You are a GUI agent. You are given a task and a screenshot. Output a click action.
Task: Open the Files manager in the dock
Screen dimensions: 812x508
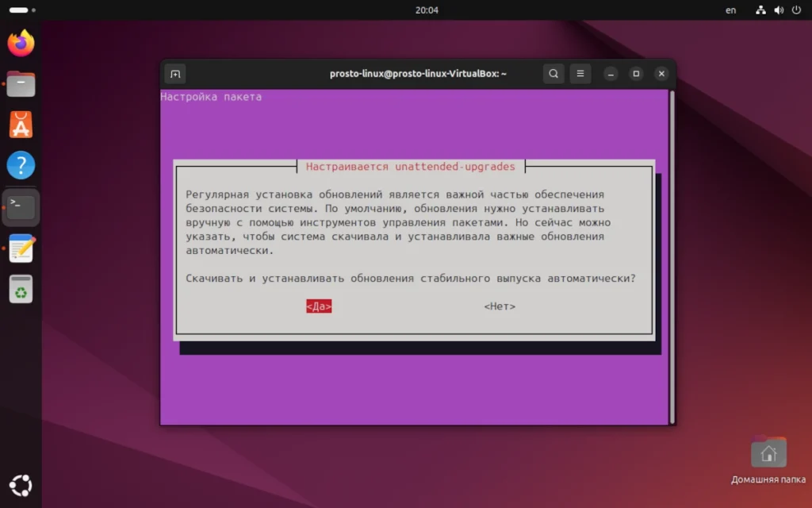pos(21,84)
